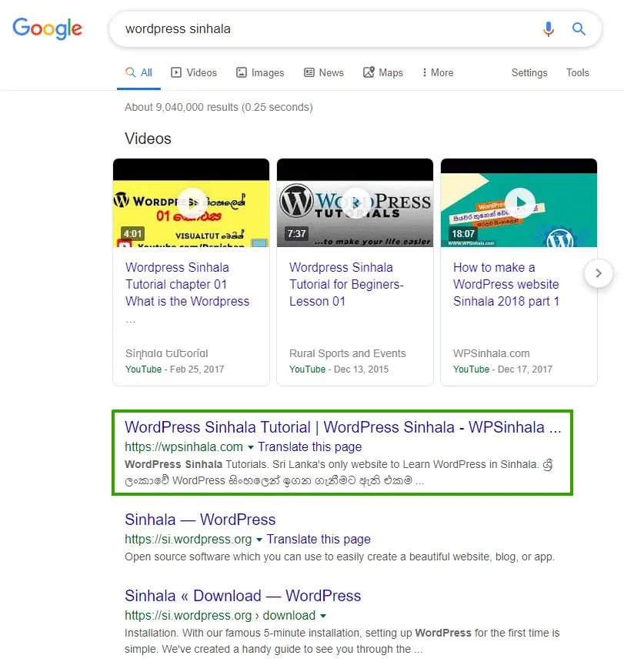624x672 pixels.
Task: Click dropdown arrow beside https://si.wordpress.org 'Translate this page'
Action: 259,540
